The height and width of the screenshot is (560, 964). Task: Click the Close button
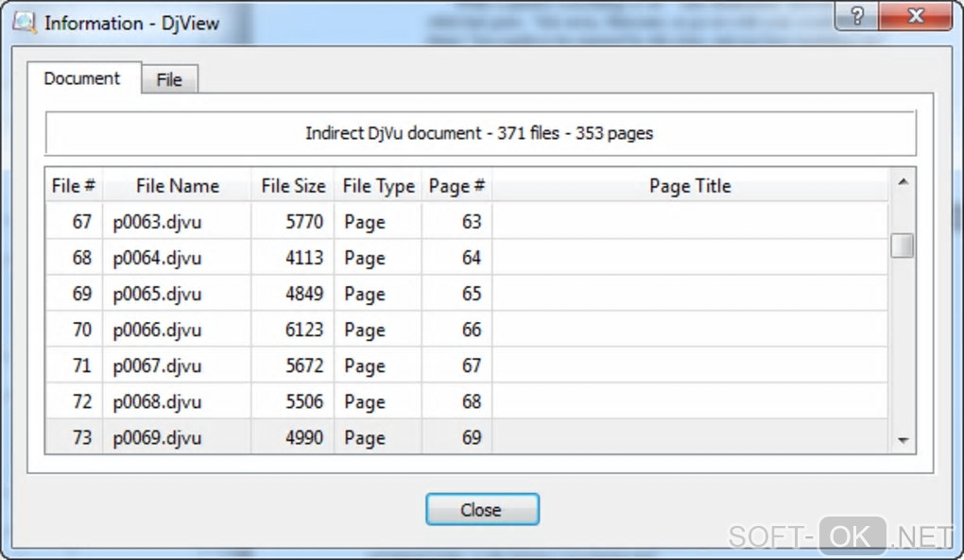tap(482, 510)
